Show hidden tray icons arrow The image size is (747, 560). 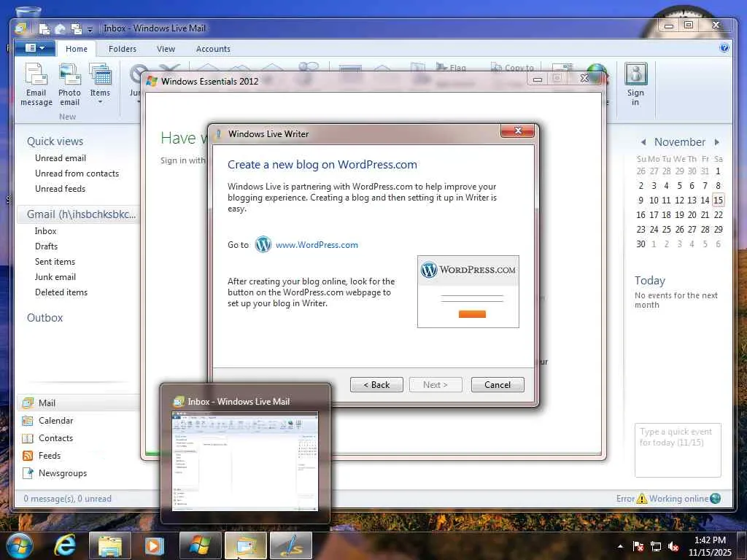[620, 546]
